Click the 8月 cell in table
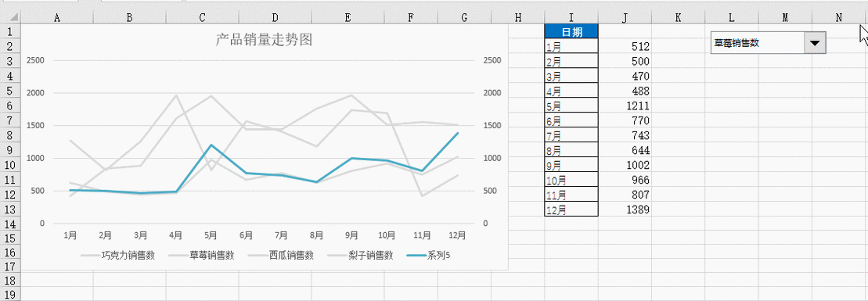868x301 pixels. (x=571, y=150)
